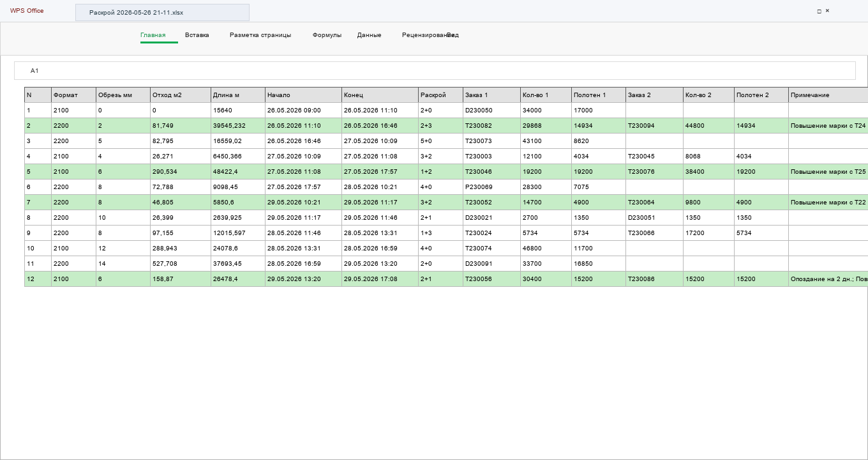Screen dimensions: 868x460
Task: Select the Кол-во 2 header cell
Action: coord(708,95)
